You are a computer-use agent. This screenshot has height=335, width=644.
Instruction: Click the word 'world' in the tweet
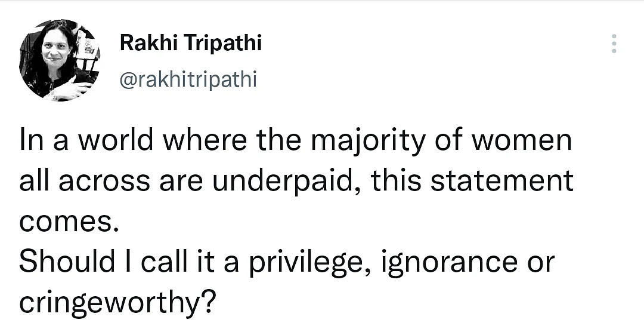tap(116, 139)
